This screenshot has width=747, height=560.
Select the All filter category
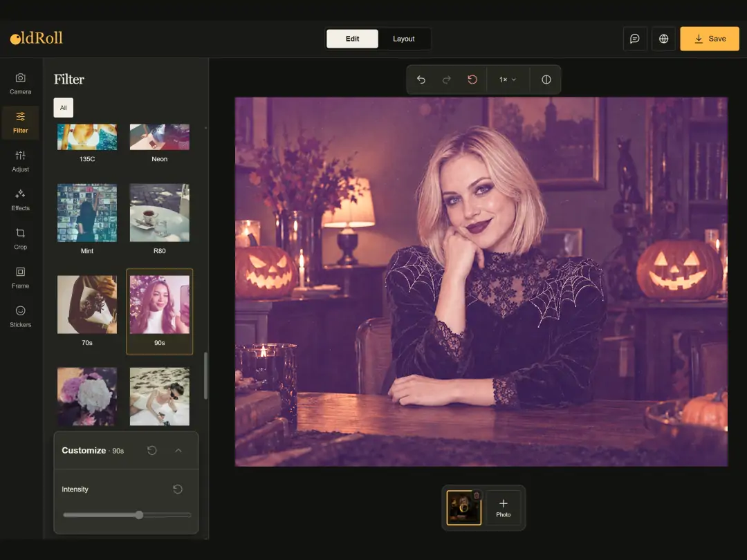[x=64, y=108]
